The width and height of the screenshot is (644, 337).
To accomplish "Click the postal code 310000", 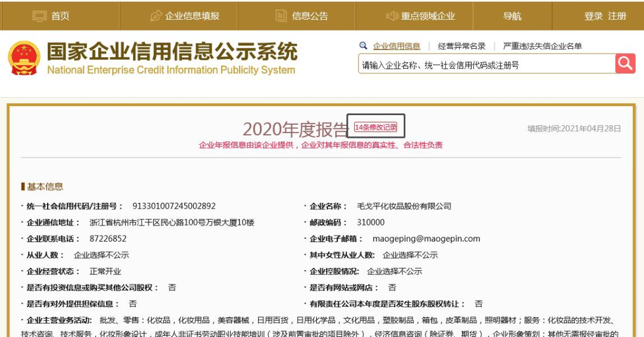I will pos(370,222).
